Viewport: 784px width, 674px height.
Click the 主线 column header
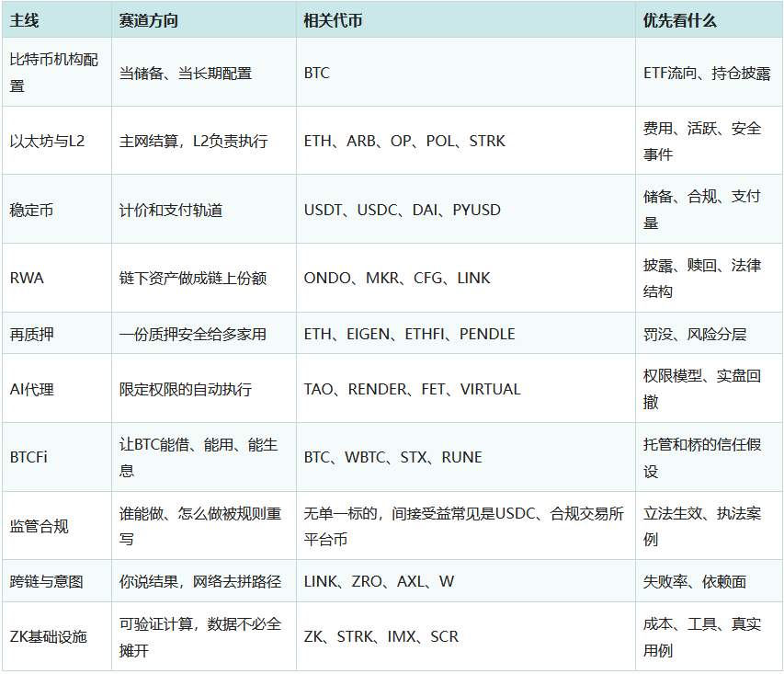pos(57,20)
